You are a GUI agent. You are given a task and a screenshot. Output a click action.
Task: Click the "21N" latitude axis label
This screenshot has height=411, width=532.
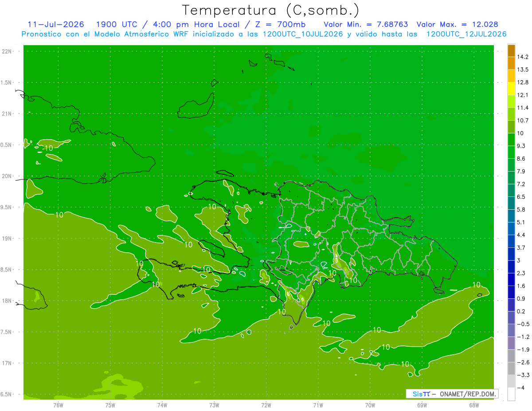(x=7, y=114)
